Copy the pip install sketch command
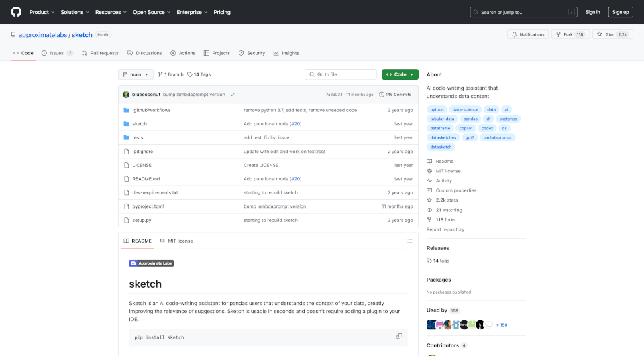The height and width of the screenshot is (356, 644). click(x=399, y=337)
